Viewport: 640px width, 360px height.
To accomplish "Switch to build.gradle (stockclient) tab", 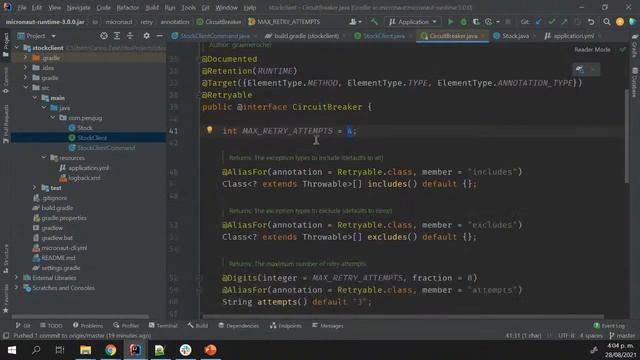I will (x=303, y=36).
